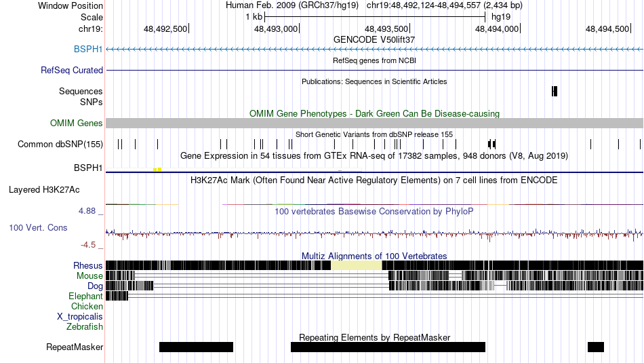
Task: Click the yellow gap region in Rhesus alignment
Action: point(357,265)
